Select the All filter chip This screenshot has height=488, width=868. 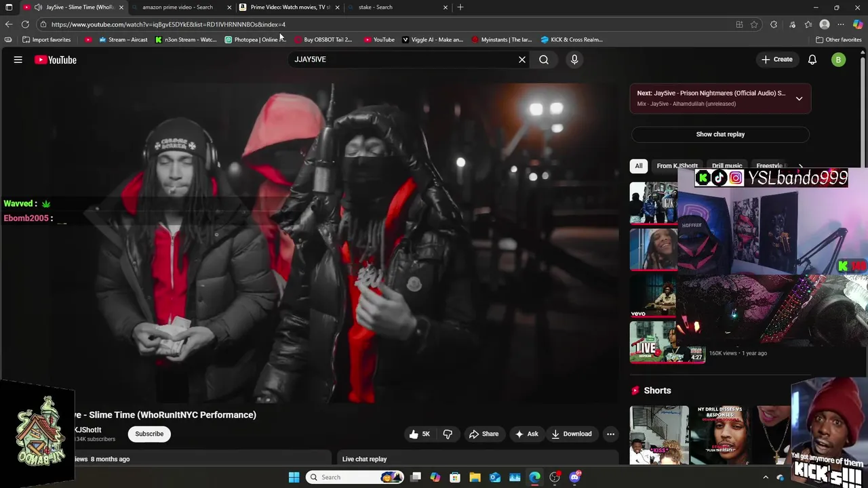click(639, 165)
